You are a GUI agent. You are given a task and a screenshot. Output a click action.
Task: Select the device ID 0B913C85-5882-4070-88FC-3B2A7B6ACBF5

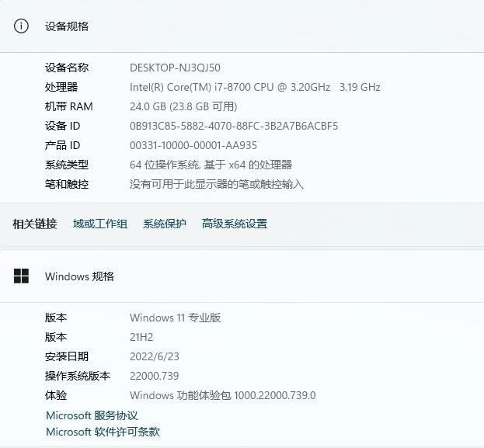(234, 126)
